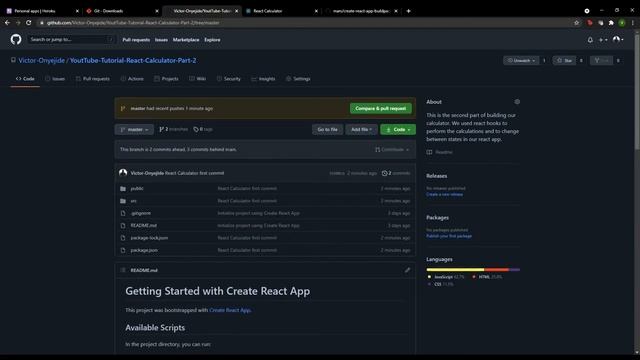Click the red HTML language bar segment
Screen dimensions: 640x360
point(496,269)
